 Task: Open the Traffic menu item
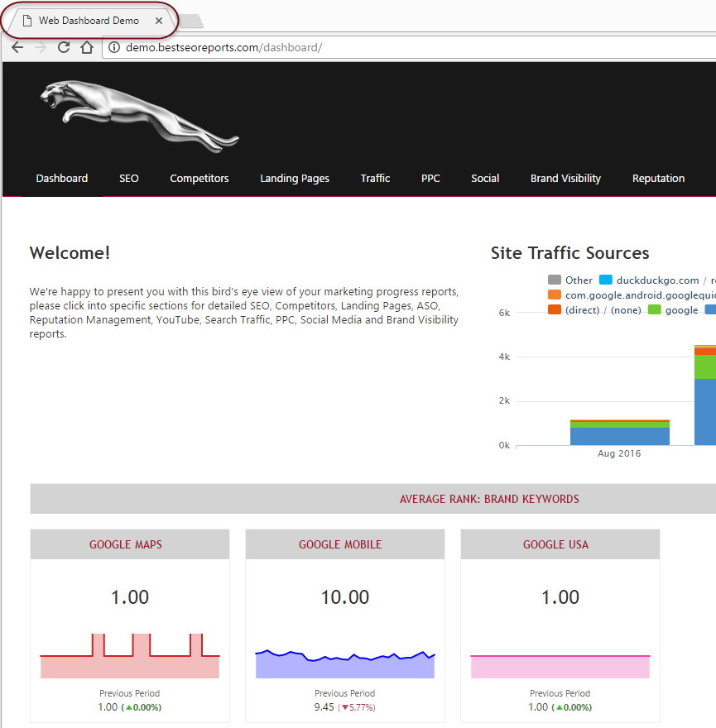tap(375, 178)
